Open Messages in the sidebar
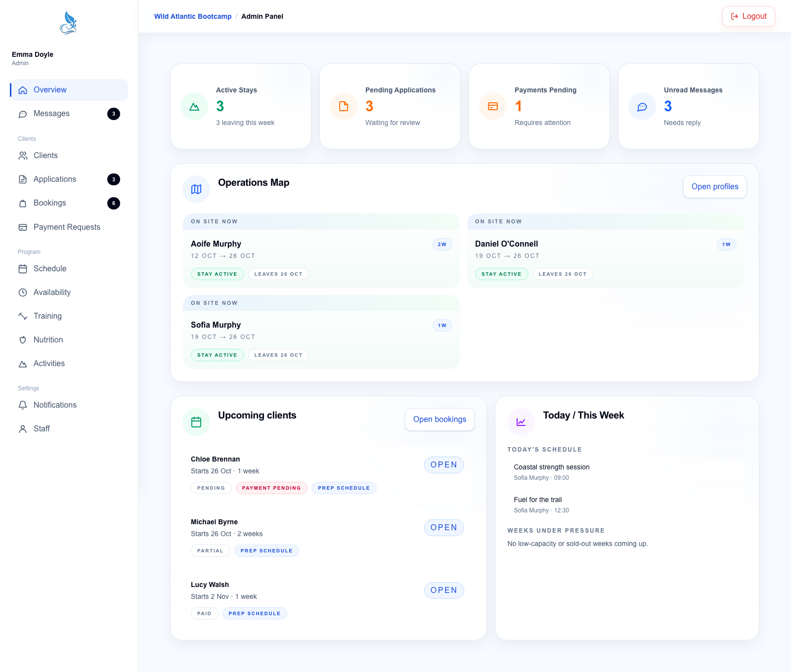Image resolution: width=791 pixels, height=672 pixels. tap(69, 114)
